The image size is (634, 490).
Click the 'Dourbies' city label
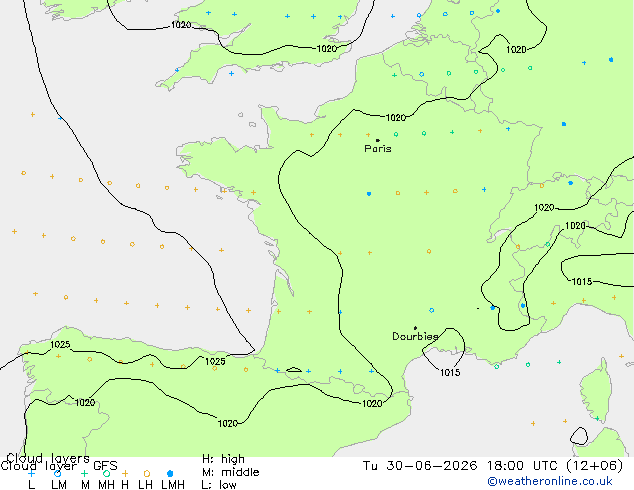(415, 336)
